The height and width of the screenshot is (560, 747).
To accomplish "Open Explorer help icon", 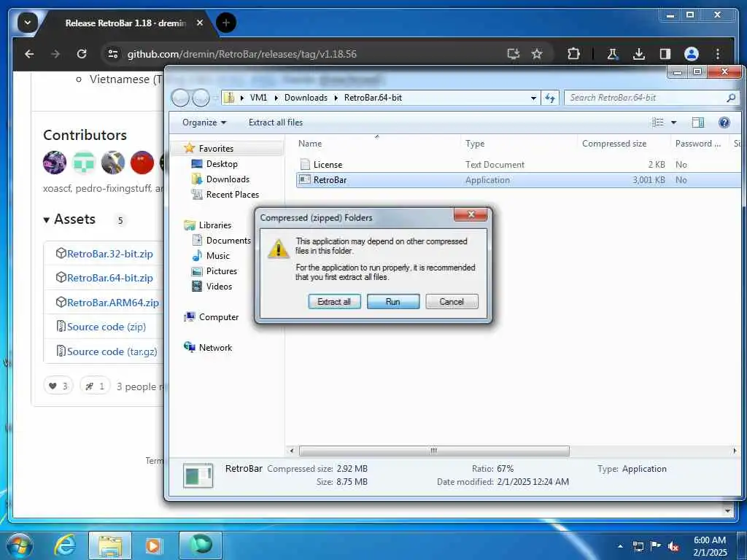I will [724, 122].
